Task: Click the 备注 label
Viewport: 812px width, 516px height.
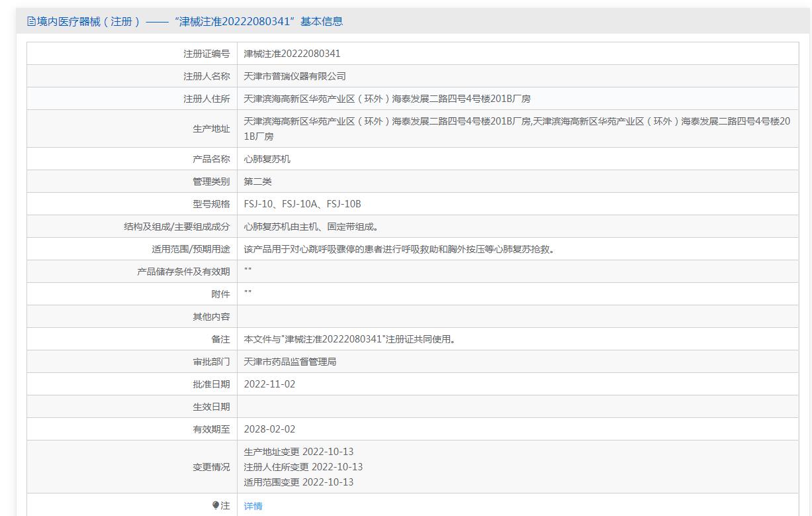Action: point(220,339)
